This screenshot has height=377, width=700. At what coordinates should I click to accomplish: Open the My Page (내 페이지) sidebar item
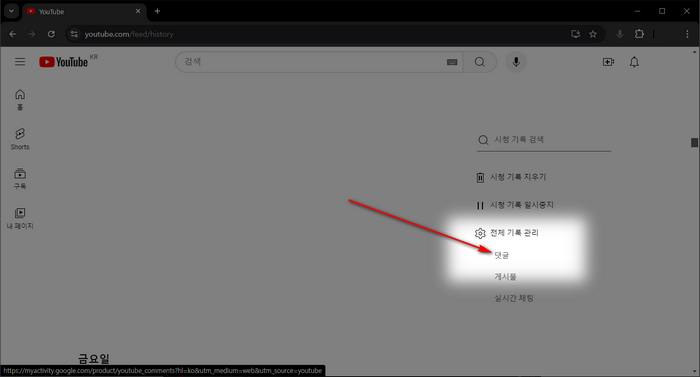[20, 218]
